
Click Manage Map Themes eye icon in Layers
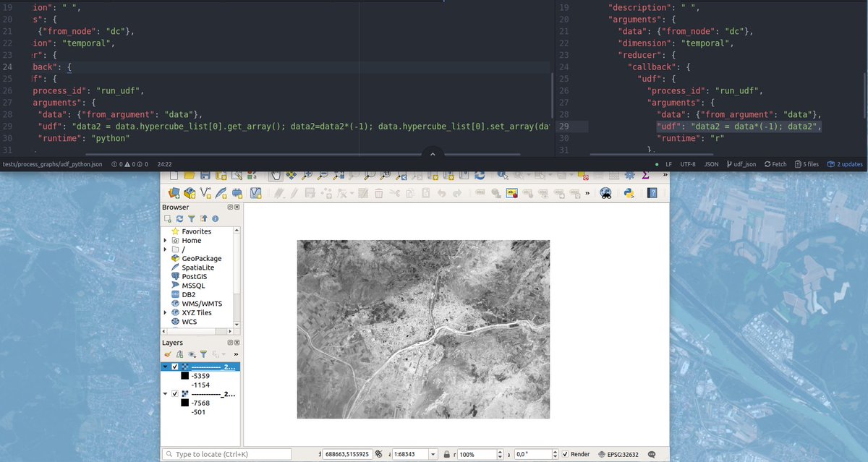[x=192, y=354]
